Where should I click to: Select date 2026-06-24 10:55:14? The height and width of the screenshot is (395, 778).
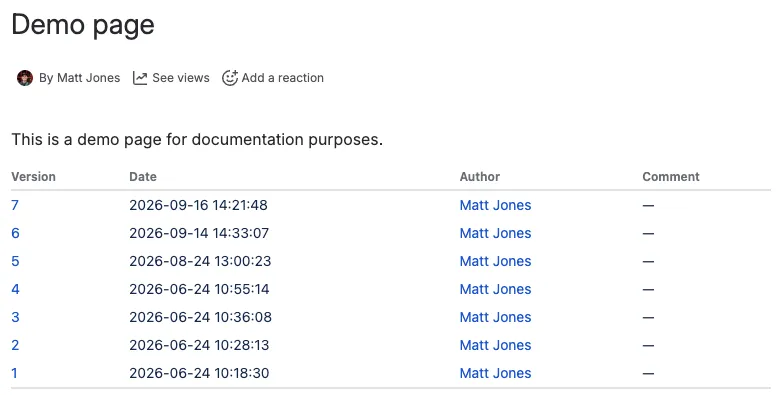(199, 289)
